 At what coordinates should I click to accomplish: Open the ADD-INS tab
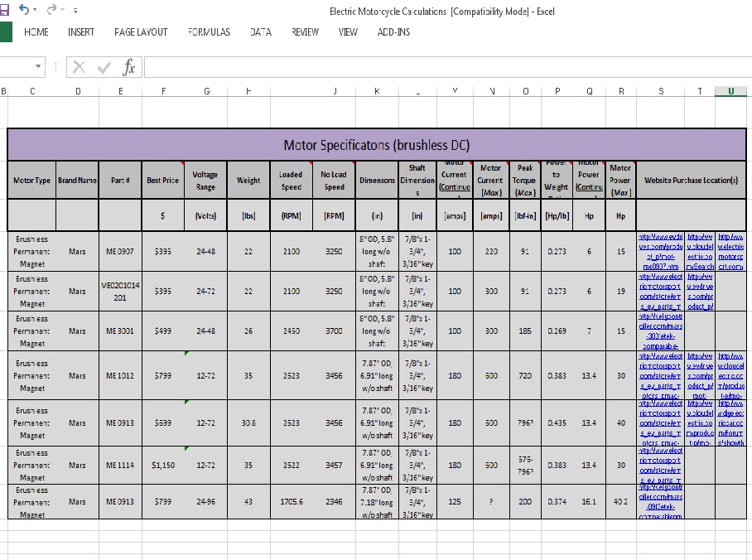(393, 32)
